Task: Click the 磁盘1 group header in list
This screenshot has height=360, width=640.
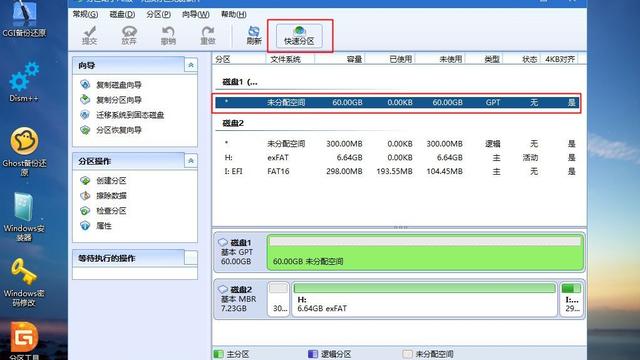Action: [240, 82]
